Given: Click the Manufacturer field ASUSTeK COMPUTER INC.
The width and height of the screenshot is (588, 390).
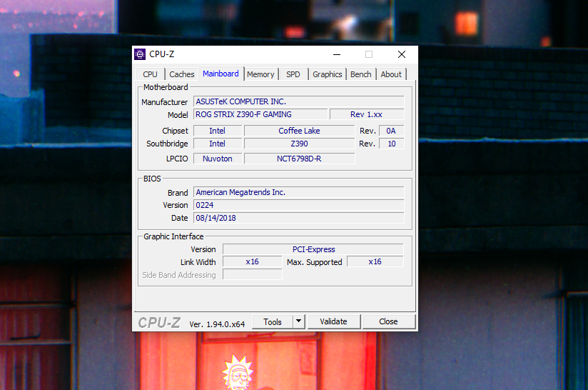Looking at the screenshot, I should click(x=299, y=101).
